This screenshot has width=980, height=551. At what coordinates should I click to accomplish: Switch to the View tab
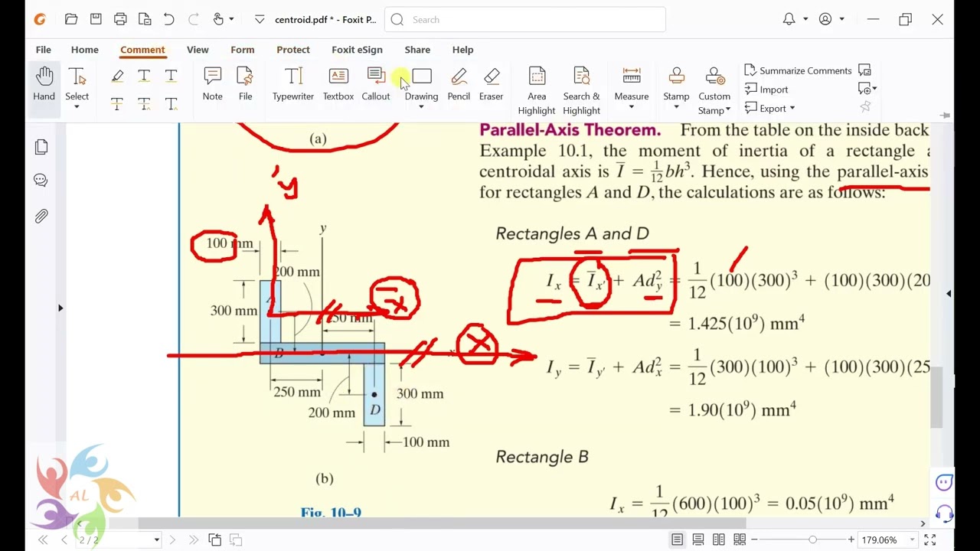point(198,50)
